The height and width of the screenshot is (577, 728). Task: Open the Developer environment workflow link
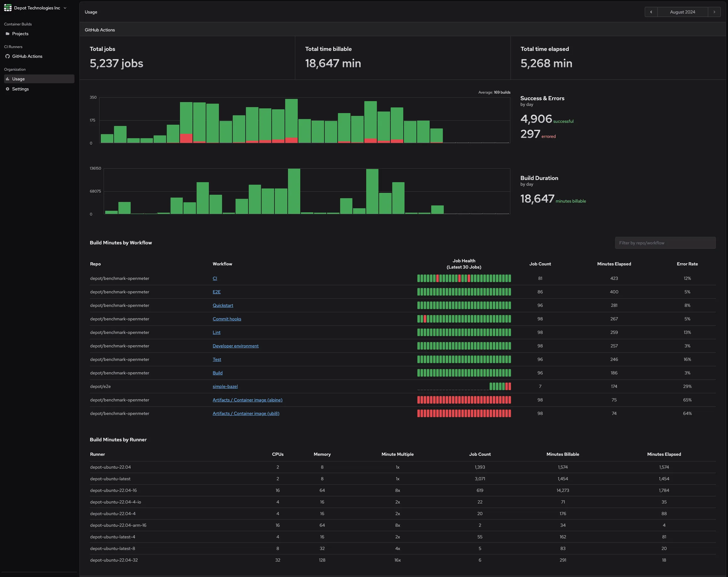pos(235,346)
